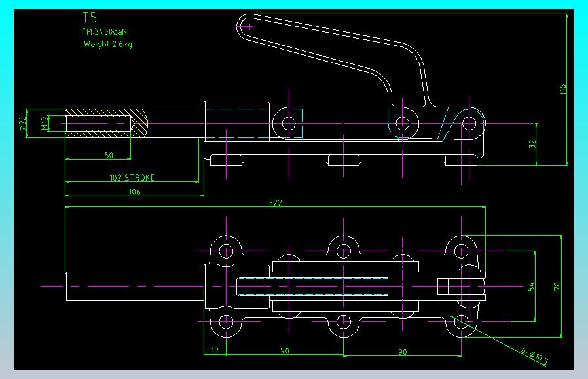Viewport: 588px width, 379px height.
Task: Select the 322 overall length dimension
Action: click(275, 203)
